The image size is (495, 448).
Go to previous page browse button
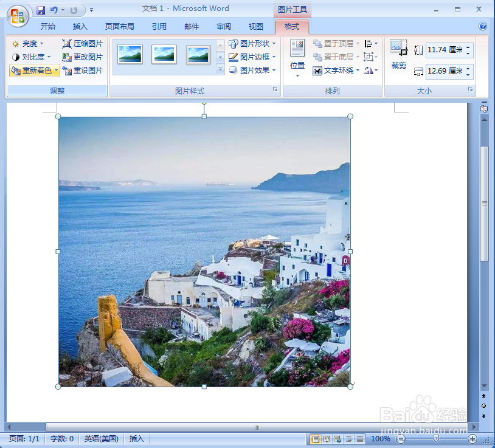pyautogui.click(x=484, y=396)
